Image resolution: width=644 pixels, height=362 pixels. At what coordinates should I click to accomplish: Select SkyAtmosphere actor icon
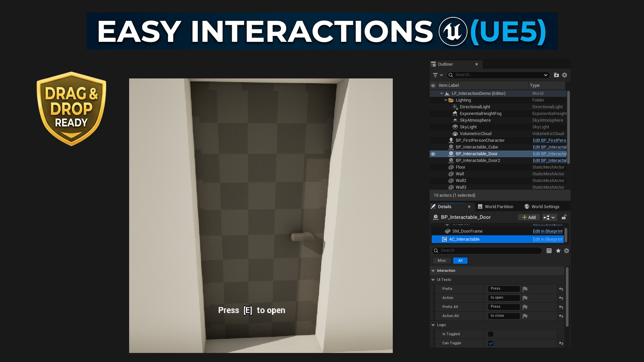[455, 120]
